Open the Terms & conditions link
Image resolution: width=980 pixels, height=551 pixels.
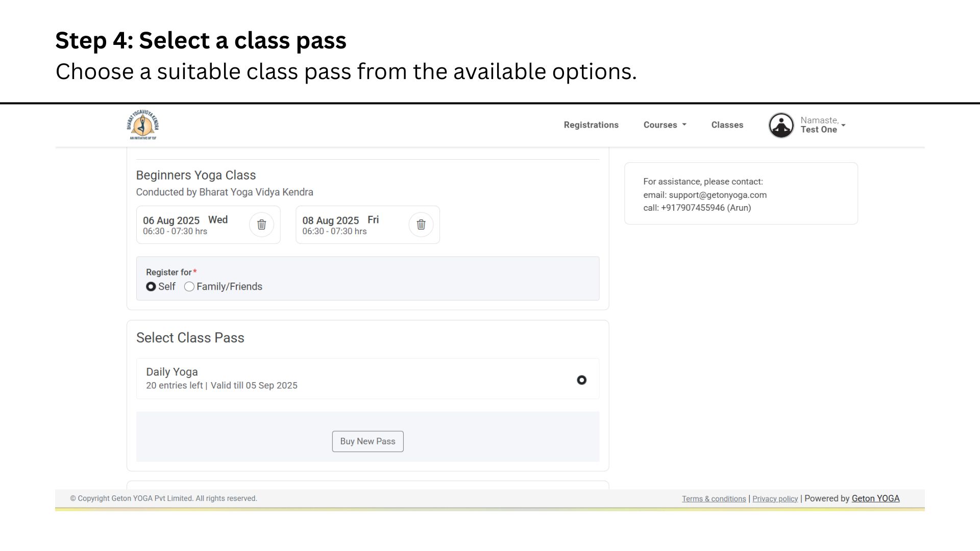(714, 499)
